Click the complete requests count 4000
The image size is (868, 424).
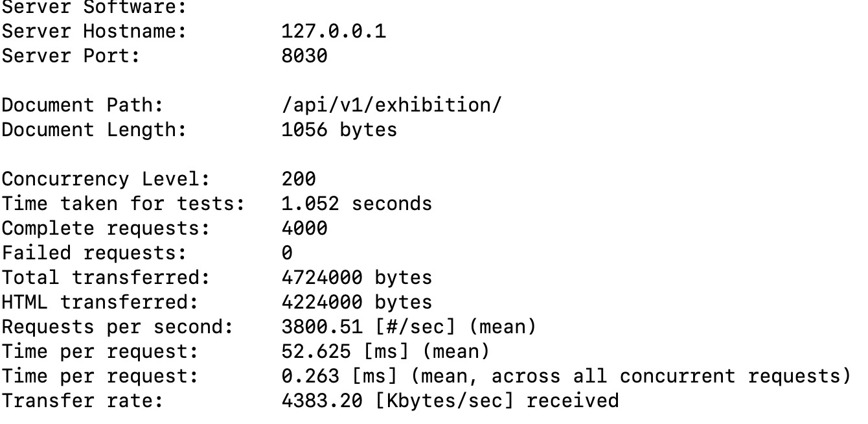(x=304, y=228)
